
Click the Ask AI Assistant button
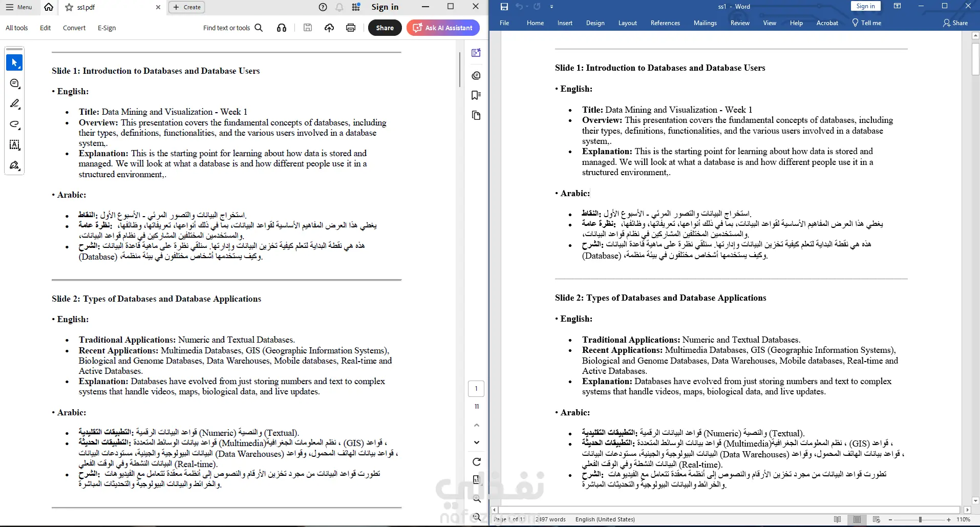[443, 28]
